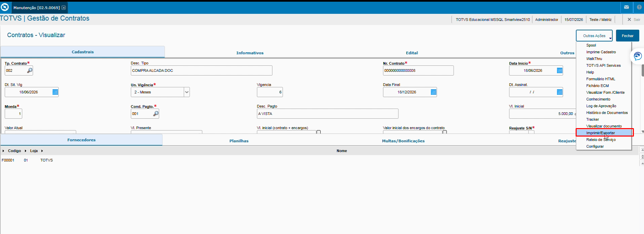This screenshot has width=644, height=234.
Task: Switch to the Cadastrais tab
Action: click(x=83, y=52)
